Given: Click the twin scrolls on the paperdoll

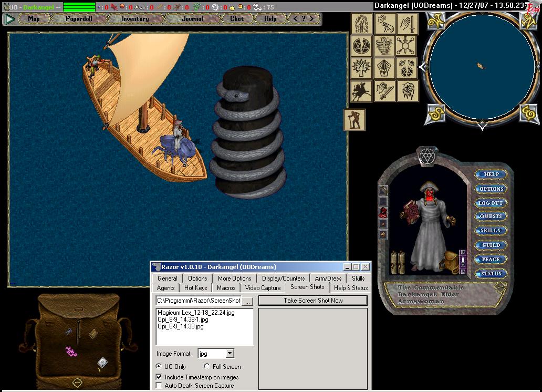Looking at the screenshot, I should pyautogui.click(x=398, y=262).
